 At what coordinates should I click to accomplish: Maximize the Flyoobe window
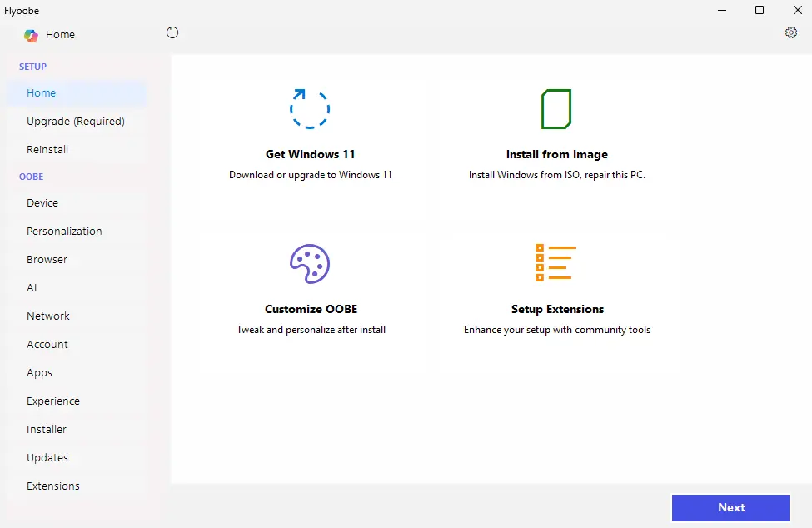coord(760,10)
